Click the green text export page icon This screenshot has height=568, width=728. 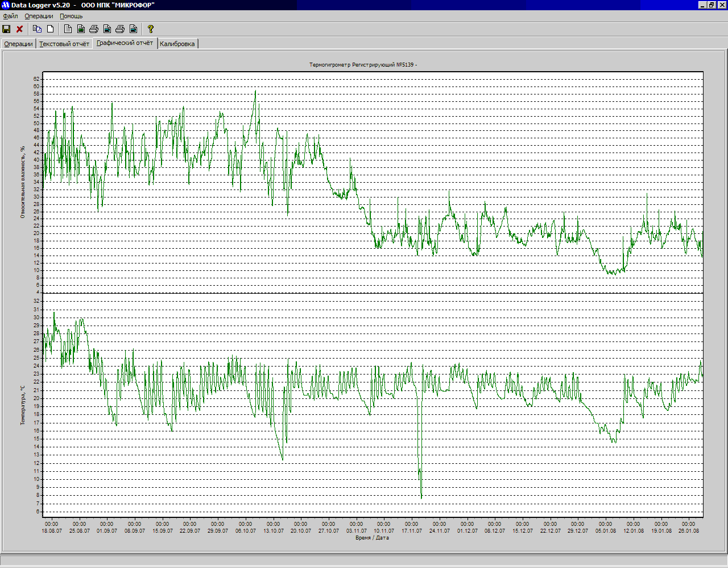[x=81, y=29]
